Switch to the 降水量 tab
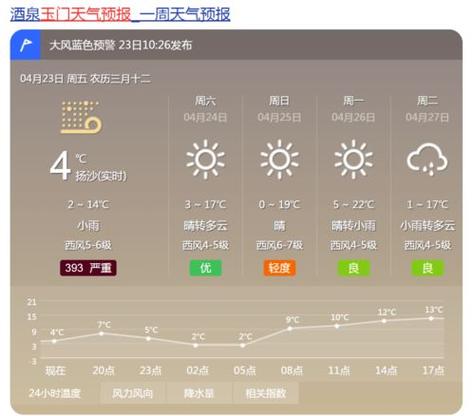Screen dimensions: 474x416 199,393
